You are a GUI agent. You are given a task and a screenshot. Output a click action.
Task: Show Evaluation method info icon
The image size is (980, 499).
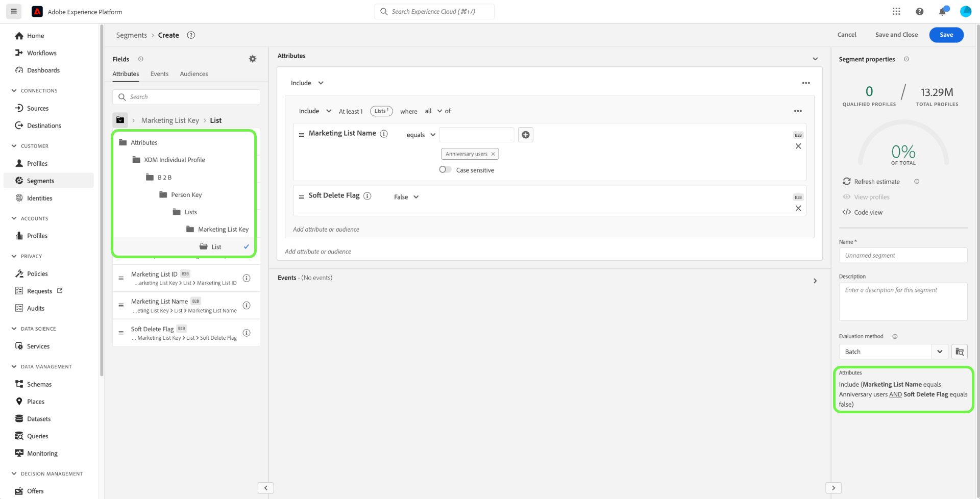tap(895, 336)
